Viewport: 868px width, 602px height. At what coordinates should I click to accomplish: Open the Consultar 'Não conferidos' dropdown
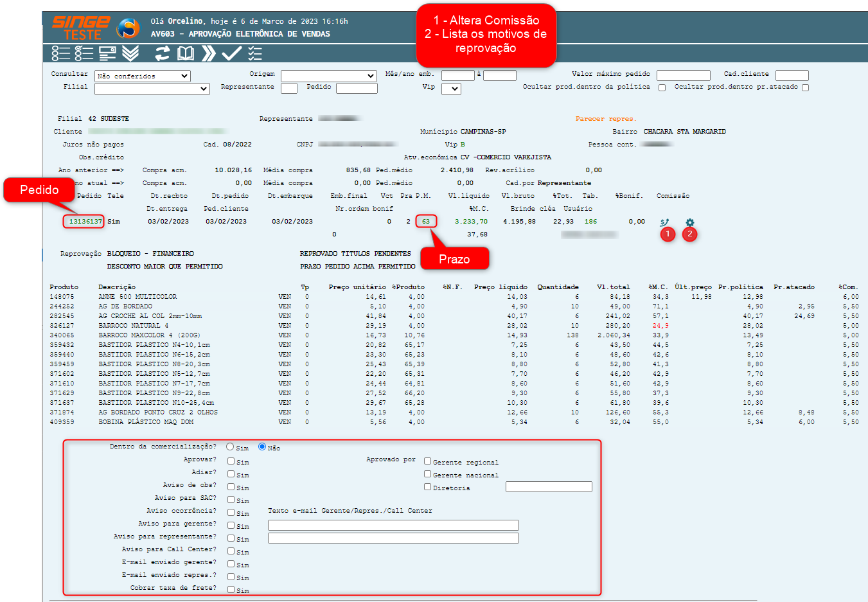(143, 76)
